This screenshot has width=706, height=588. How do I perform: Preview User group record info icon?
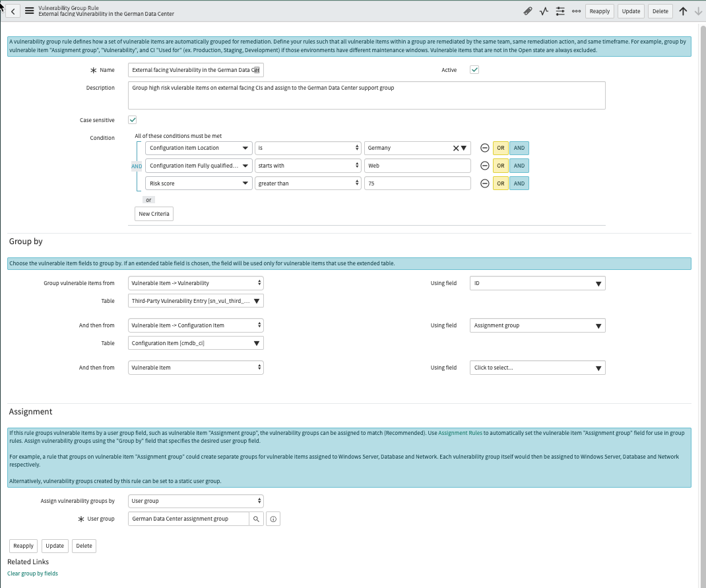[x=273, y=519]
